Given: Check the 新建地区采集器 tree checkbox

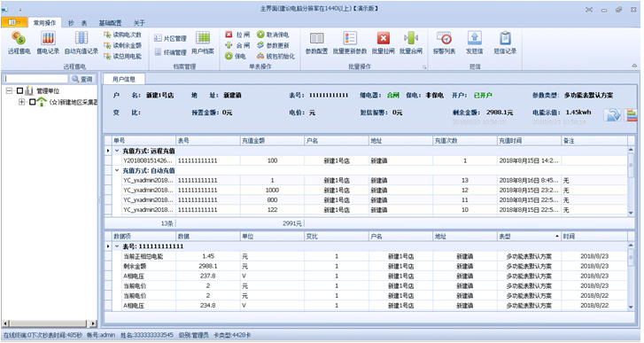Looking at the screenshot, I should coord(32,102).
